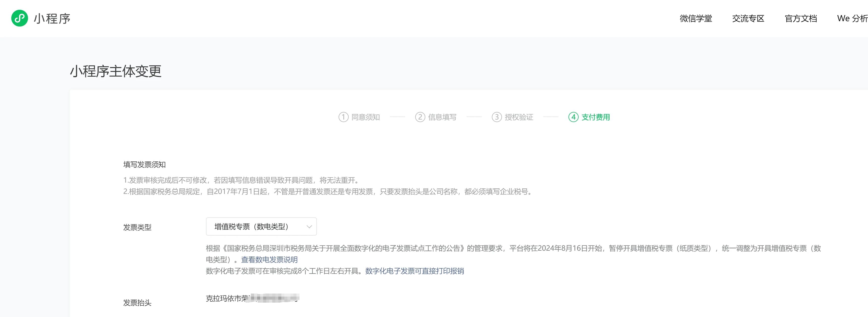Select the 授权验证 step label

[x=519, y=117]
